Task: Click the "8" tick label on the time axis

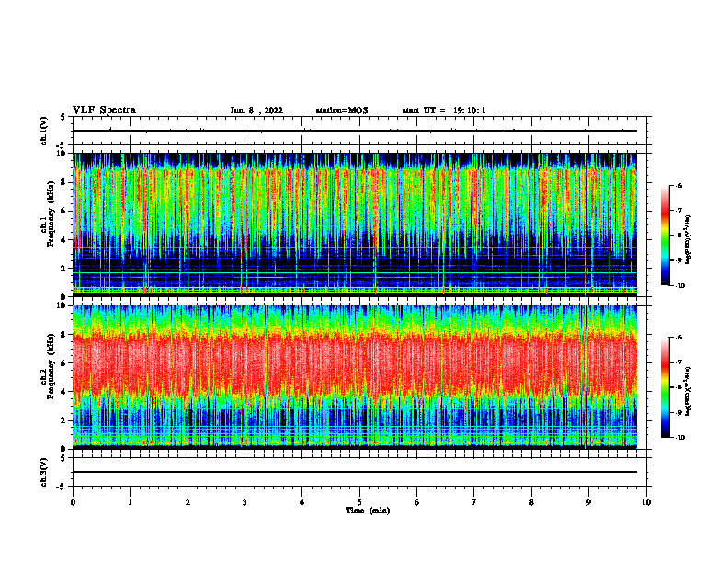Action: tap(531, 502)
